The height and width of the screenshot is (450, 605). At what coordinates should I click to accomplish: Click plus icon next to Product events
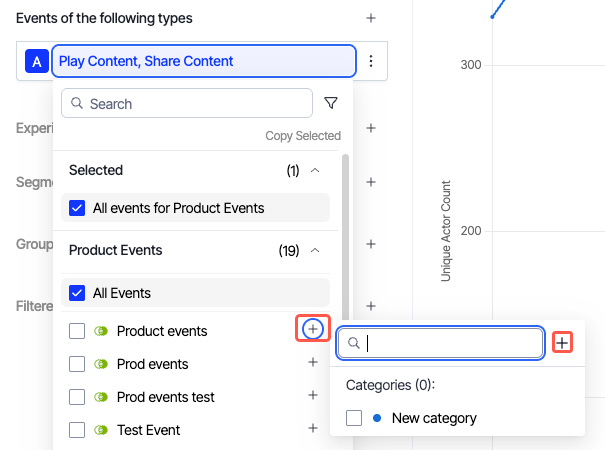[x=313, y=329]
